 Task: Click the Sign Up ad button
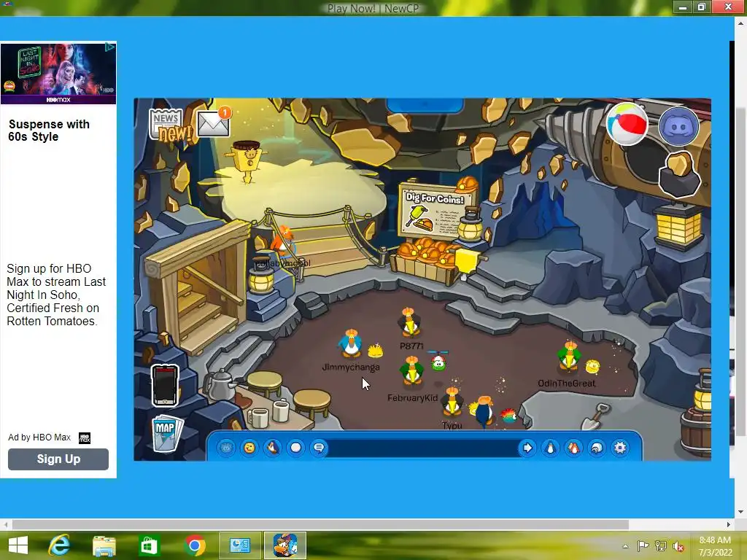tap(58, 459)
